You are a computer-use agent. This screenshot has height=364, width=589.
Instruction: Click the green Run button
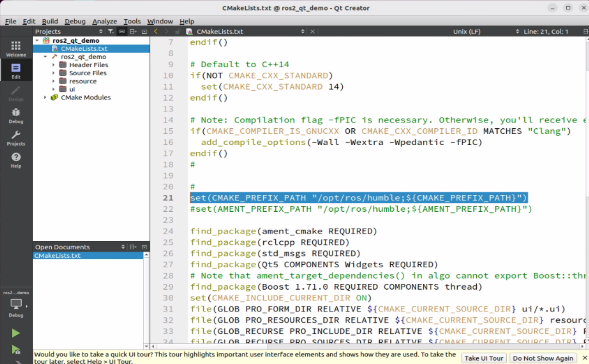(16, 333)
